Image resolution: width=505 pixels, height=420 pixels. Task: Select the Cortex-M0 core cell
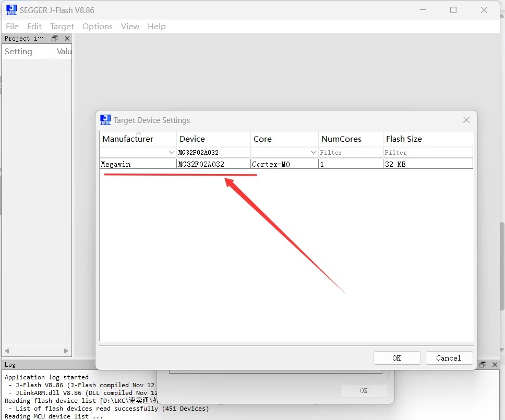[x=284, y=164]
